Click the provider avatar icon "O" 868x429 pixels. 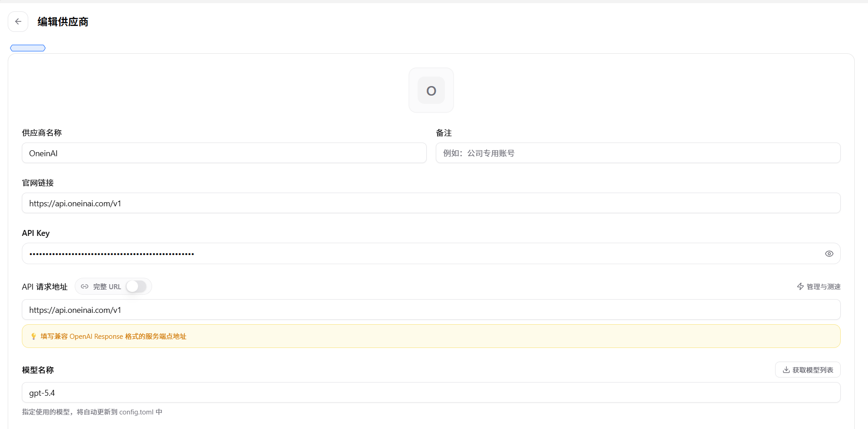pos(431,90)
